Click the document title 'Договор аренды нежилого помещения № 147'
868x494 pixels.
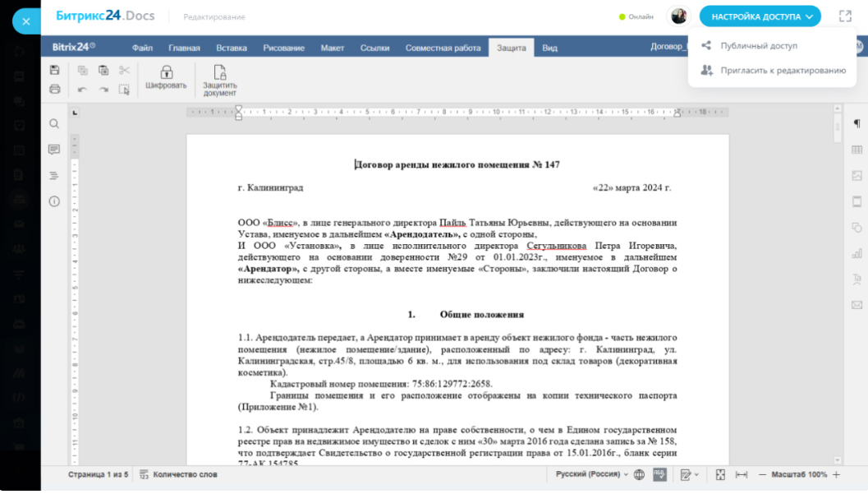[457, 164]
